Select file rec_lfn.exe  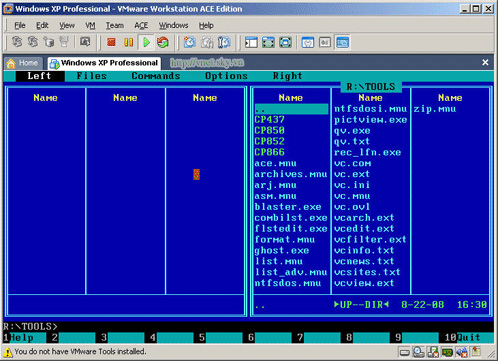pos(367,152)
